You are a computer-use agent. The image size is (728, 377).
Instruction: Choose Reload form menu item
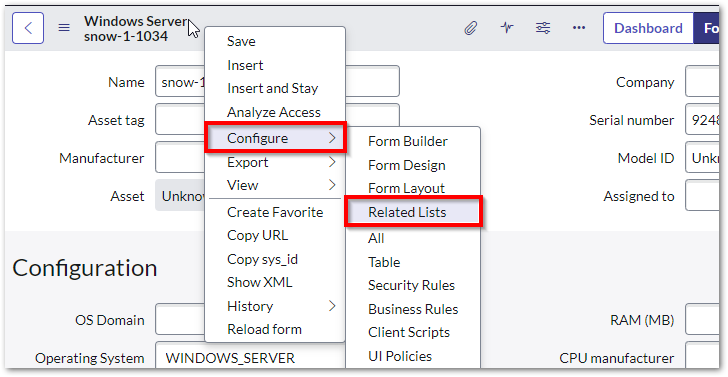[x=275, y=330]
